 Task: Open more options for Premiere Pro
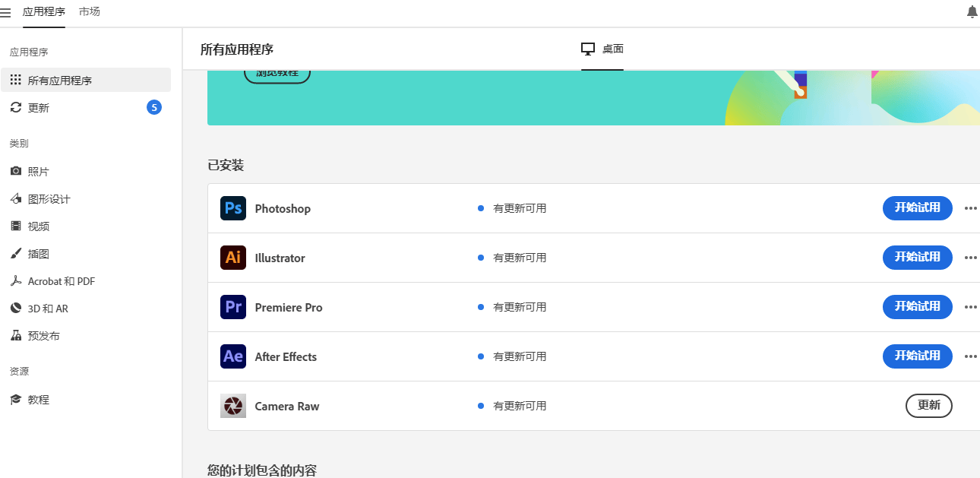click(x=970, y=307)
